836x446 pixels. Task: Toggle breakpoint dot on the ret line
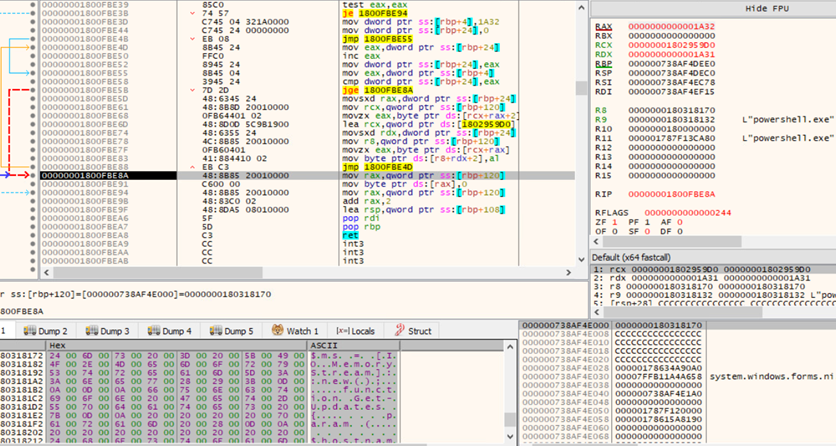coord(33,235)
